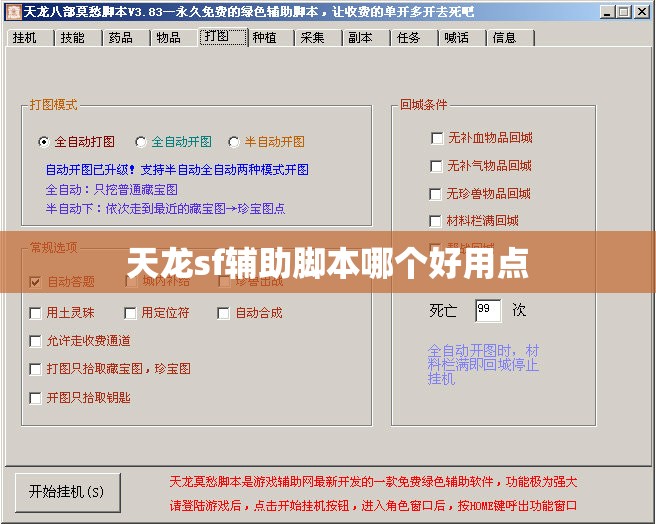Viewport: 656px width, 524px height.
Task: Click the 全自动:只挖普通藏宝图 text
Action: coord(112,190)
